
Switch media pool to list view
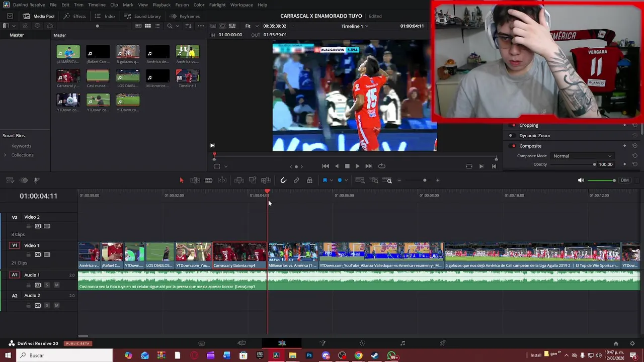(x=158, y=26)
